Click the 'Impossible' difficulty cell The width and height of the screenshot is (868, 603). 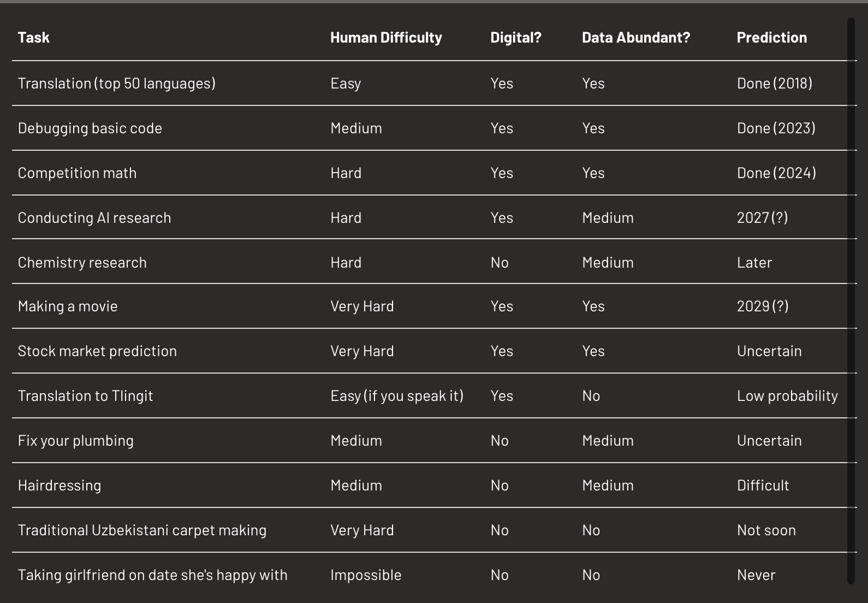click(366, 575)
